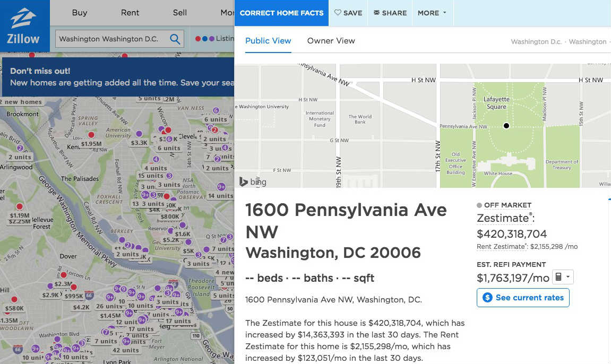Click the Share envelope icon
Viewport: 611px width, 364px height.
click(376, 13)
